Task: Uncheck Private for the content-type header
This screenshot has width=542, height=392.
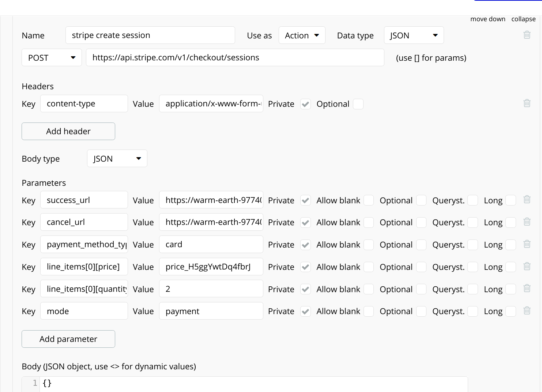Action: (305, 104)
